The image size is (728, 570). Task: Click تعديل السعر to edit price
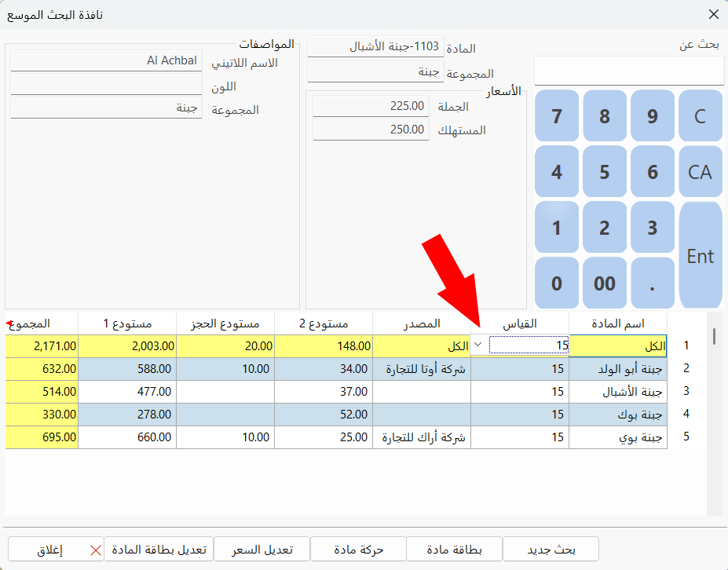[262, 549]
